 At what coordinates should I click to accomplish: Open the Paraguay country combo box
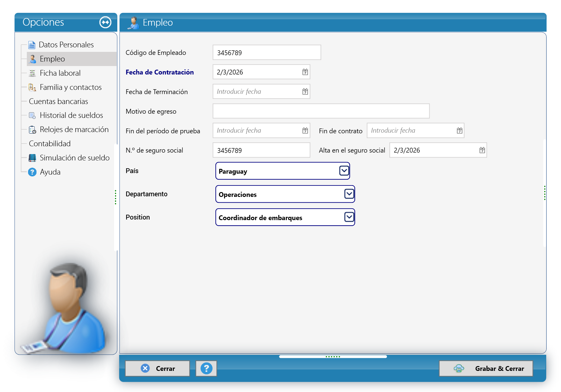(x=283, y=171)
